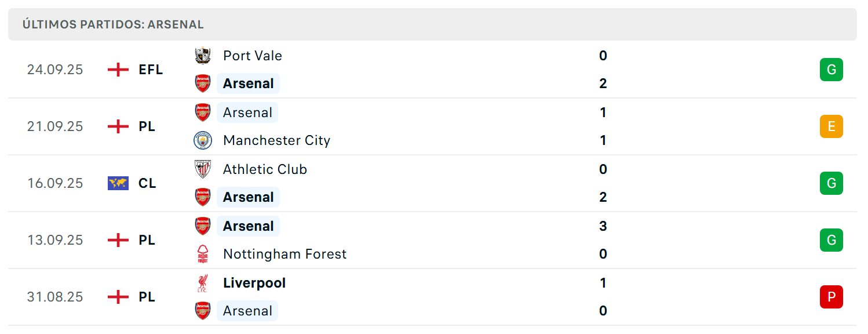Click the Athletic Club crest icon
The height and width of the screenshot is (334, 868).
(203, 169)
